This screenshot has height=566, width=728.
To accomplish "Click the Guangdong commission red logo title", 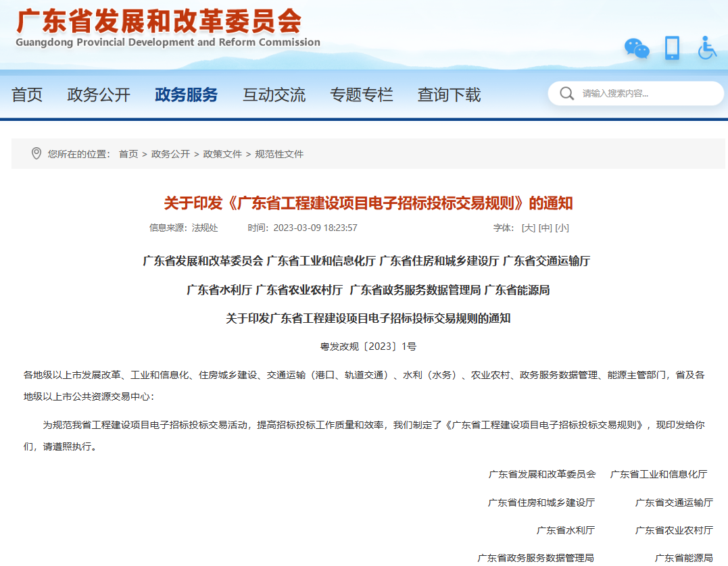I will click(x=159, y=22).
